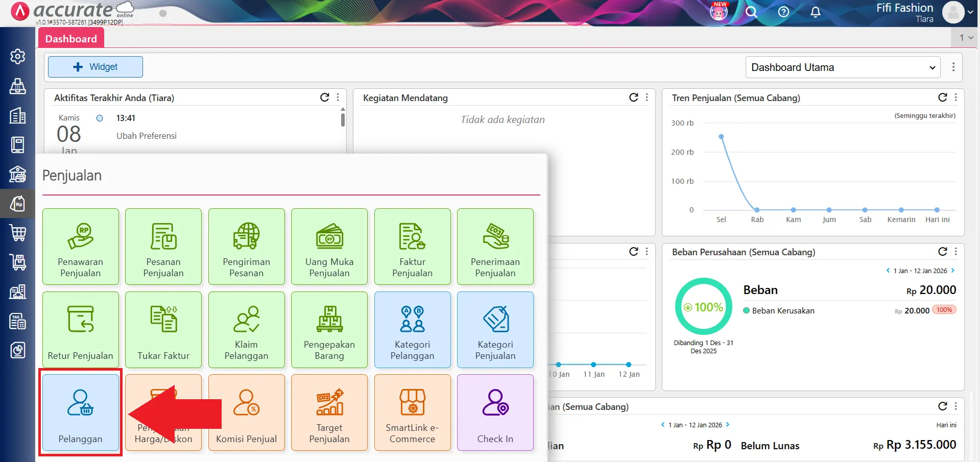This screenshot has height=462, width=980.
Task: Go to next period in Beban widget
Action: 952,271
